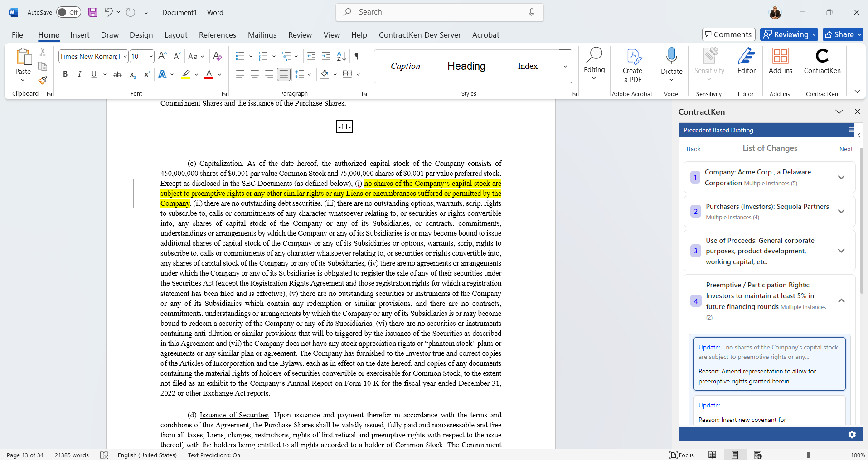The height and width of the screenshot is (460, 868).
Task: Open ContractKen hamburger menu
Action: (x=851, y=130)
